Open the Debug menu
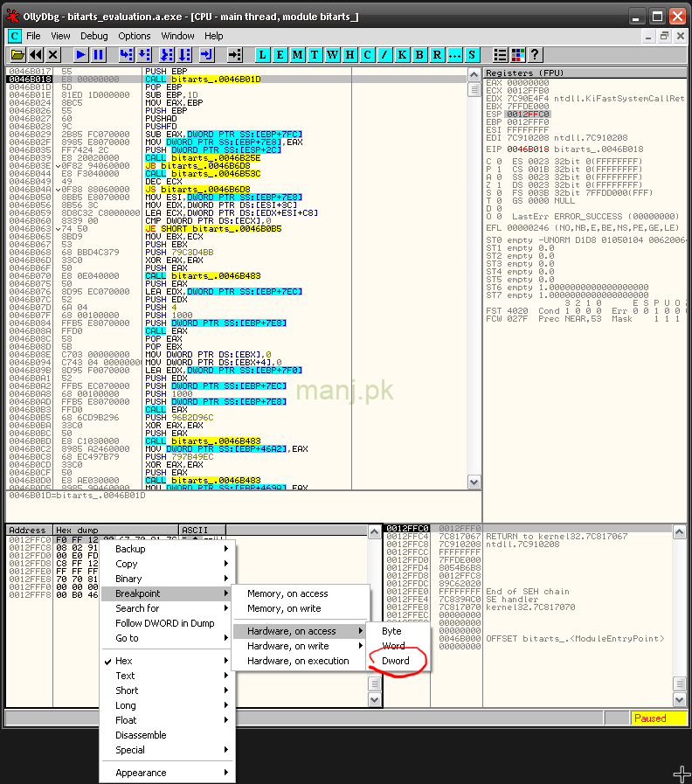 (x=94, y=36)
